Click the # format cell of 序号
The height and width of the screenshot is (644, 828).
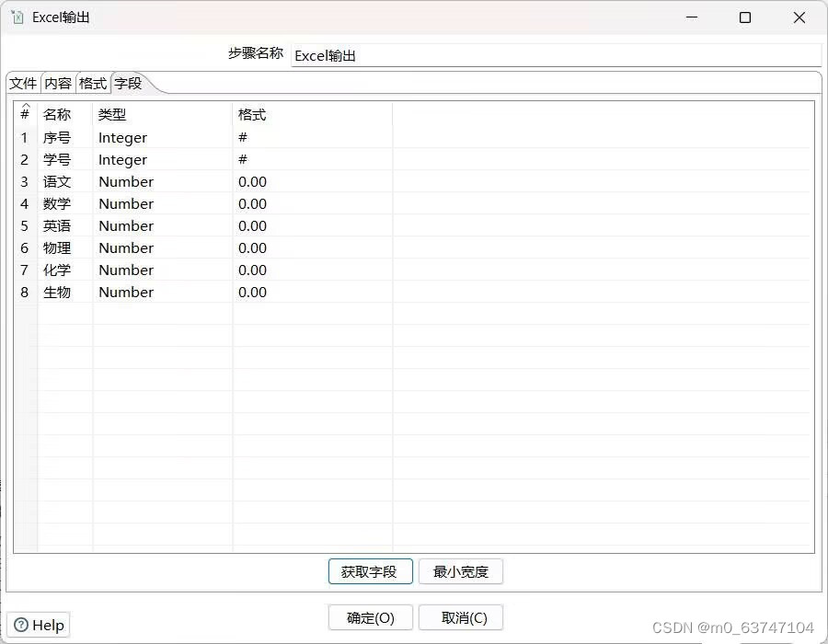(x=313, y=138)
